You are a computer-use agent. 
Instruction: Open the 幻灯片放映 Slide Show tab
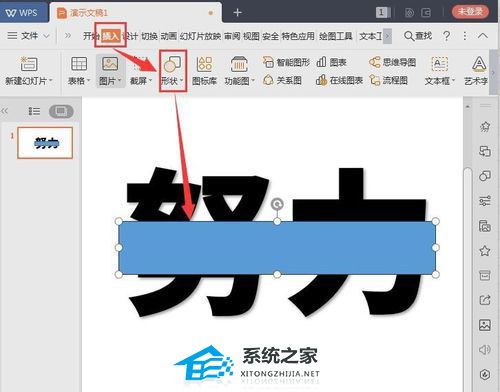tap(200, 36)
